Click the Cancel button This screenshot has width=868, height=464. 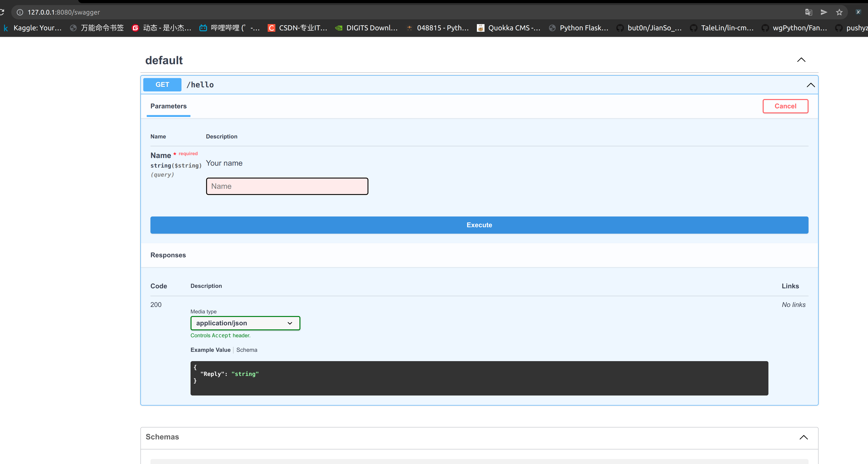[x=785, y=106]
